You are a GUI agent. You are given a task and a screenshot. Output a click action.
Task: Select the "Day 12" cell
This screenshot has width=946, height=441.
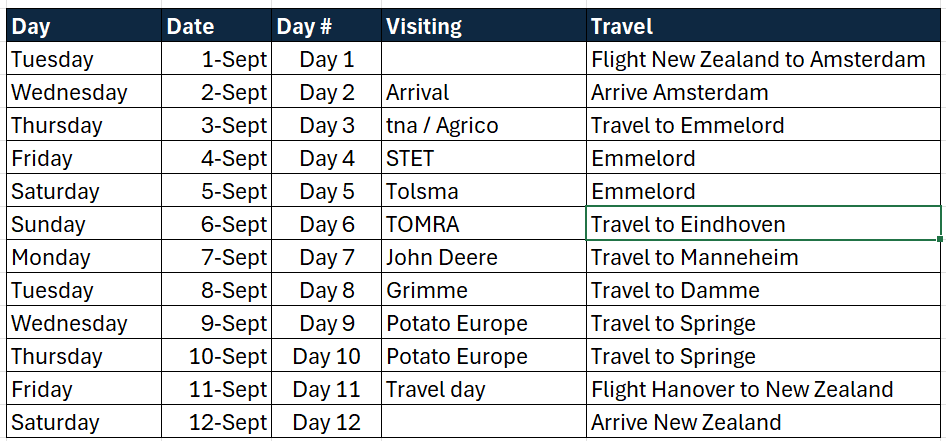pyautogui.click(x=326, y=422)
